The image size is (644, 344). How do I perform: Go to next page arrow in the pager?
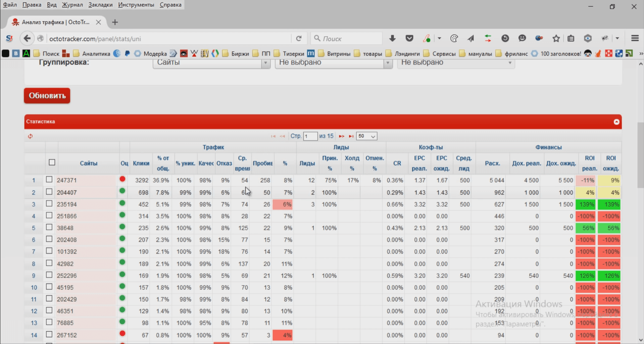tap(341, 136)
